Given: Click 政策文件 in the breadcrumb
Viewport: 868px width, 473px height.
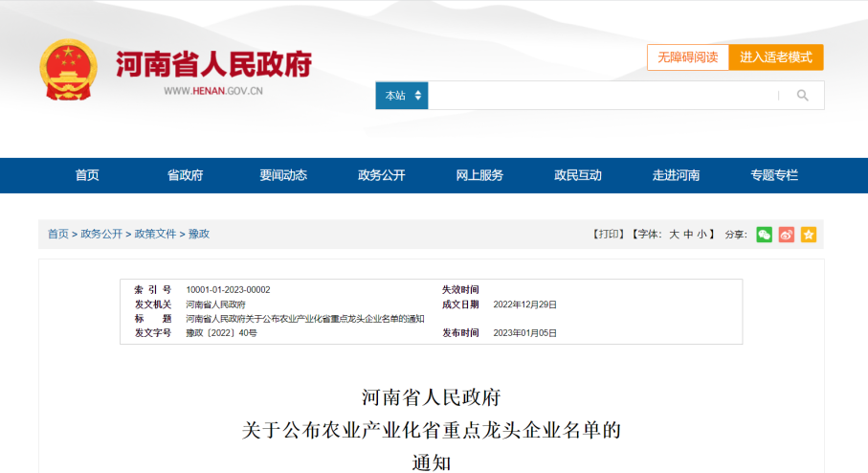Looking at the screenshot, I should click(x=155, y=234).
